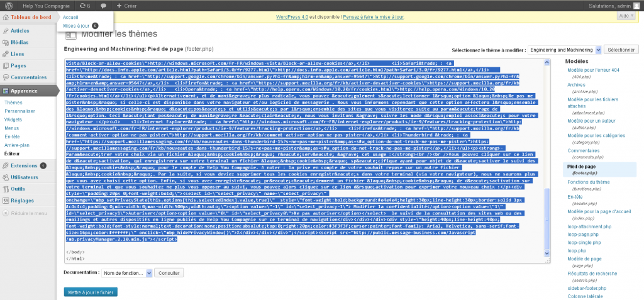This screenshot has width=644, height=300.
Task: Open the Éditeur submenu item
Action: click(12, 153)
